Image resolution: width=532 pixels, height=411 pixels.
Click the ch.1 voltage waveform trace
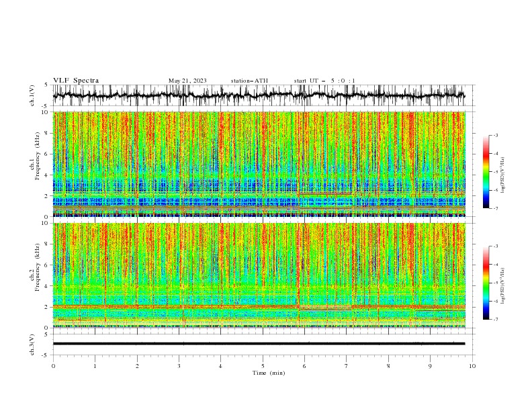259,95
